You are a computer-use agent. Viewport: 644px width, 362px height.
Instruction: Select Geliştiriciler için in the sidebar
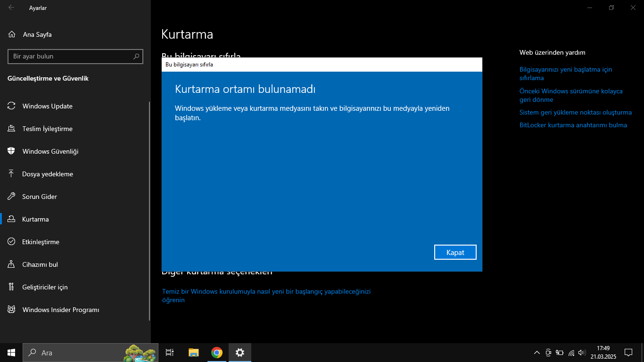[74, 287]
